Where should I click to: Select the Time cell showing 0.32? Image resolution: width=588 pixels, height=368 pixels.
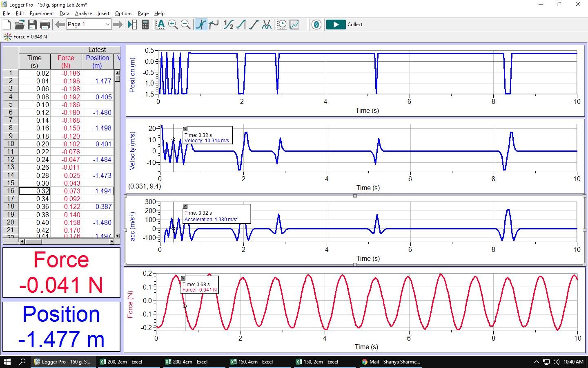click(x=35, y=191)
